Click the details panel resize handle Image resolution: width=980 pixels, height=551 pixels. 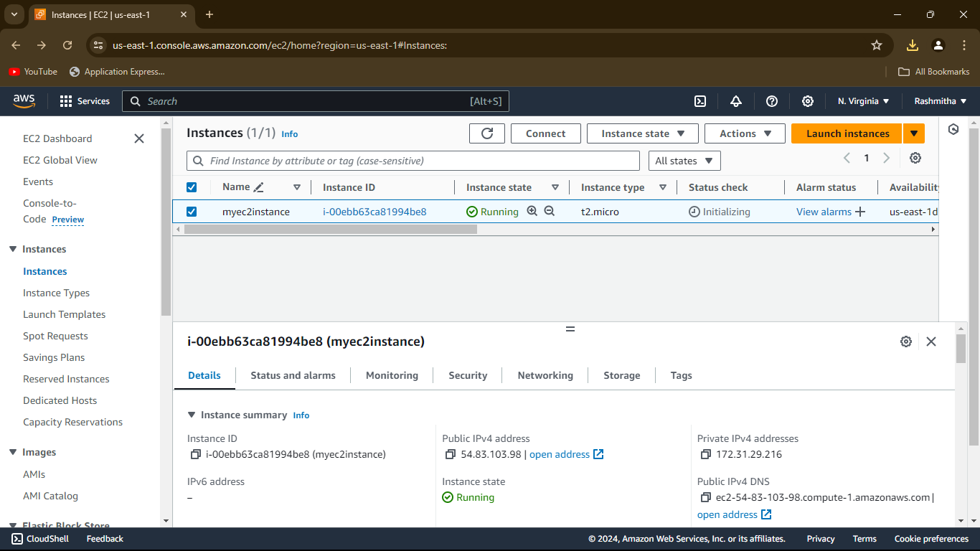[570, 329]
